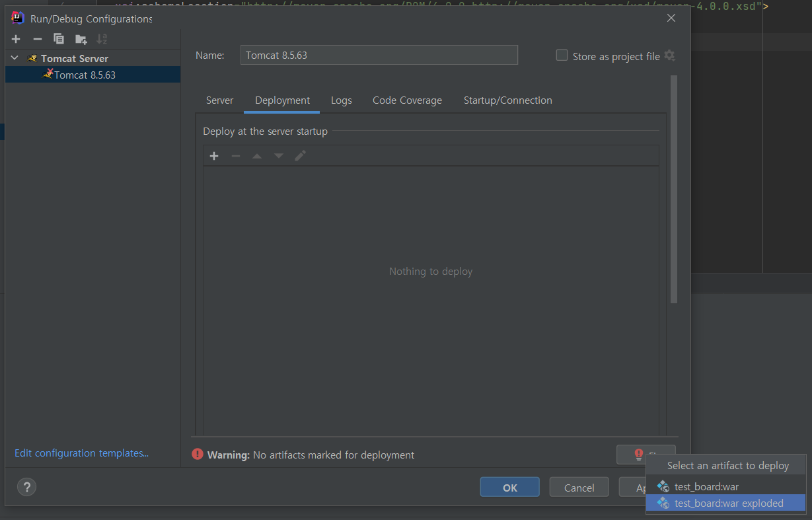Click the 'Nothing to deploy' placeholder text
Screen dimensions: 812x520
tap(431, 272)
